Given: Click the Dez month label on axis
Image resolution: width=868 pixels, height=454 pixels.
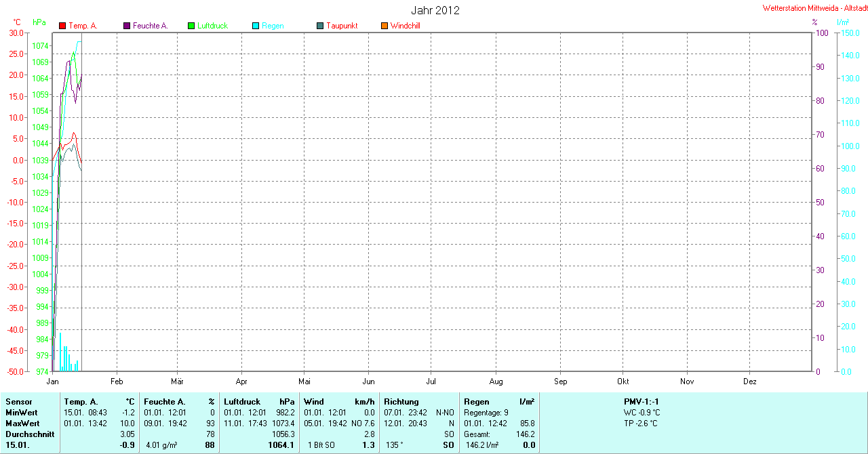Looking at the screenshot, I should point(750,381).
